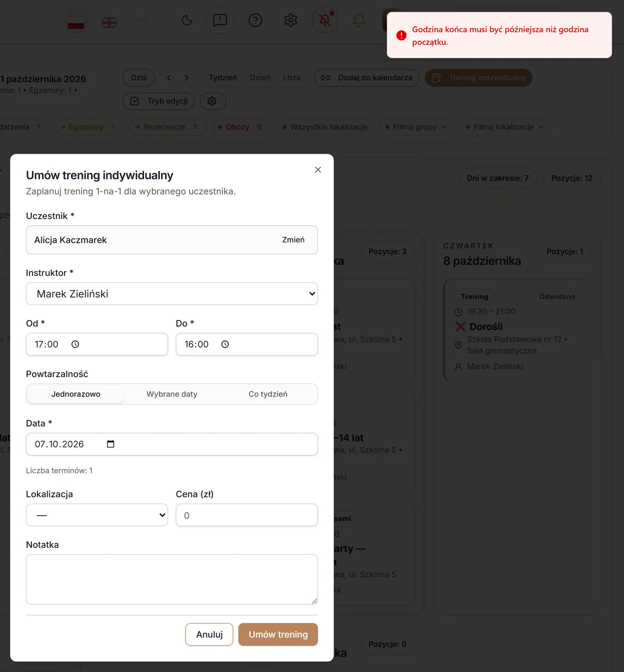Go to next week arrow

coord(186,78)
